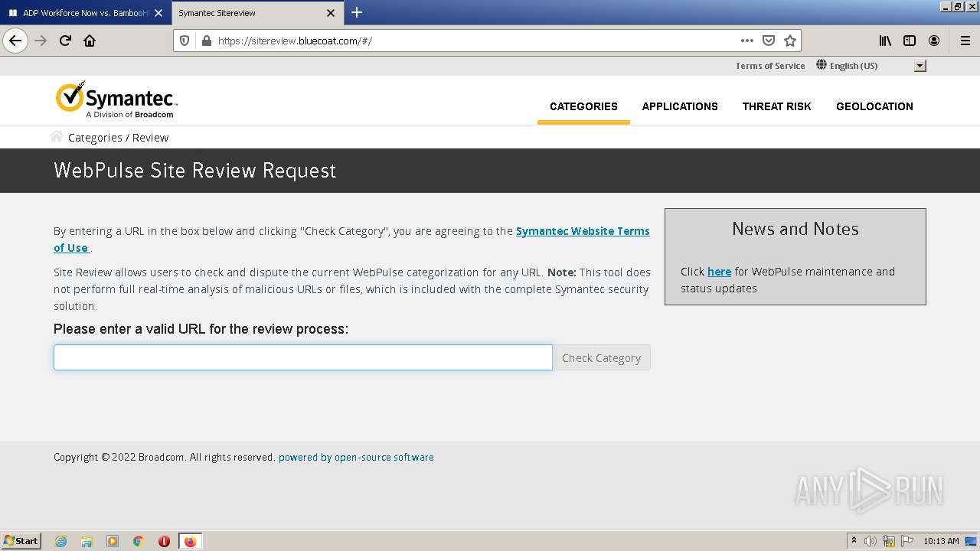Click the globe language icon

822,65
